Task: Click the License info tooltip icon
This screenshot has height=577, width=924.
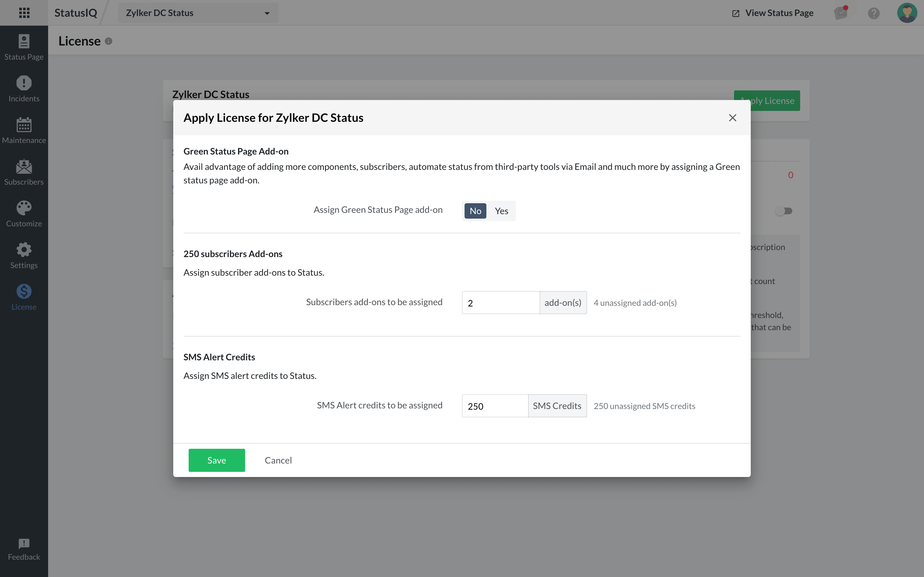Action: coord(109,41)
